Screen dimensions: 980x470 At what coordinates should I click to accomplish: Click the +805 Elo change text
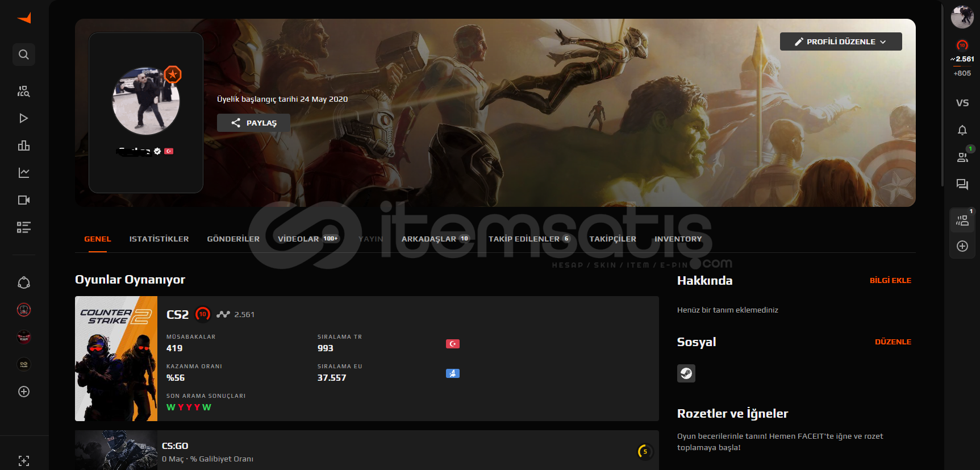pyautogui.click(x=962, y=73)
